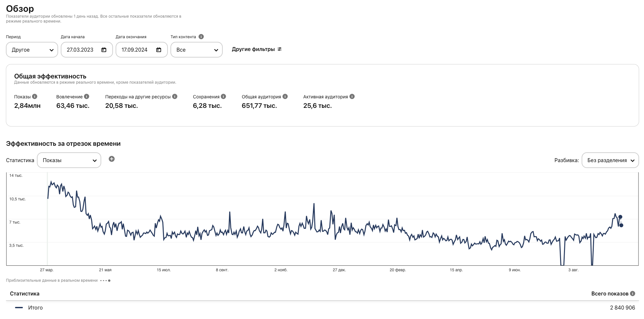644x319 pixels.
Task: Click the filter sliders icon beside Другие фильтры
Action: [x=280, y=49]
